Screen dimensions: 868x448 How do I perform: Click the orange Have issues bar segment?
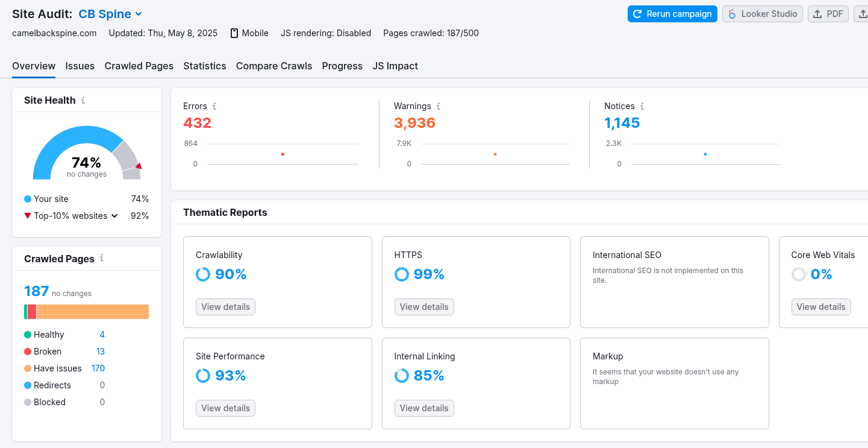coord(93,312)
